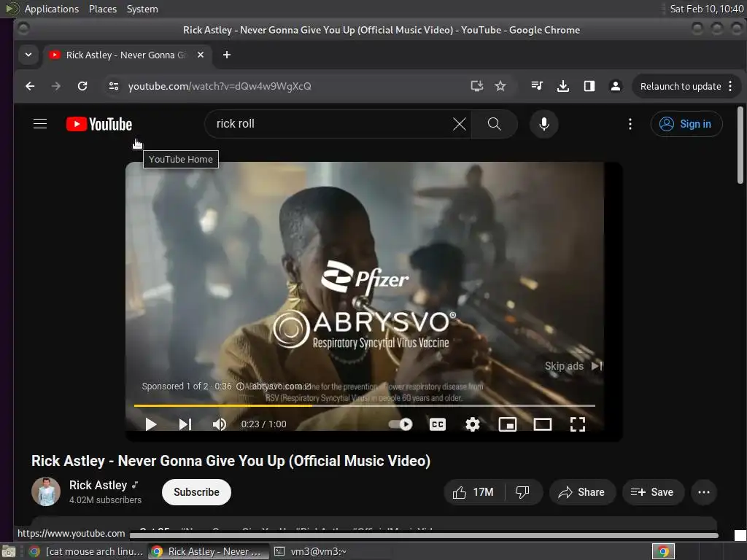
Task: Start voice search with microphone
Action: (x=544, y=124)
